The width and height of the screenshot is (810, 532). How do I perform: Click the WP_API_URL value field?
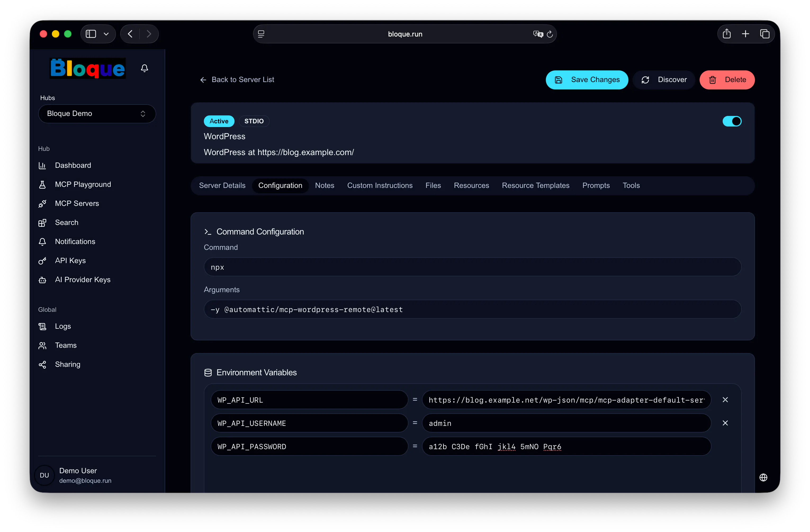click(x=566, y=400)
